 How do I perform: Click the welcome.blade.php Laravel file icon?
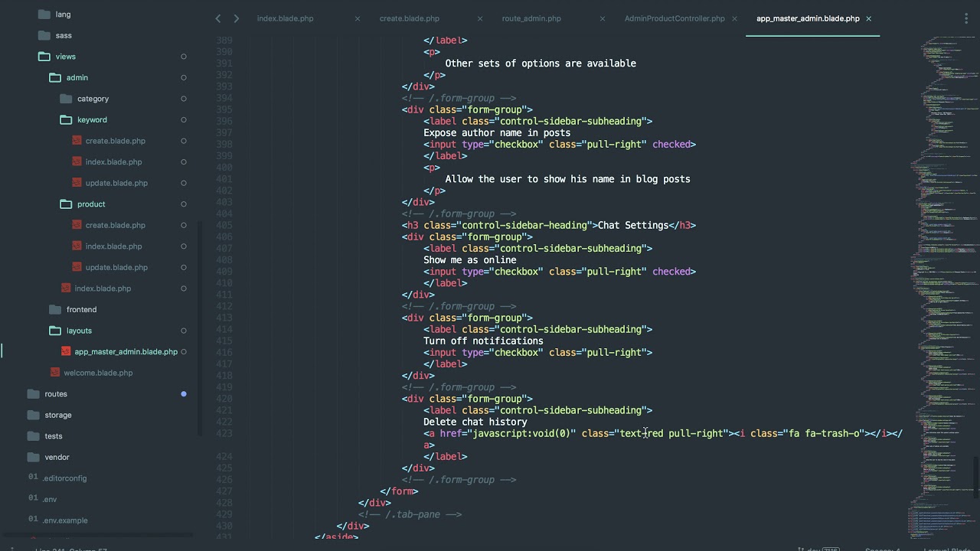(x=55, y=373)
